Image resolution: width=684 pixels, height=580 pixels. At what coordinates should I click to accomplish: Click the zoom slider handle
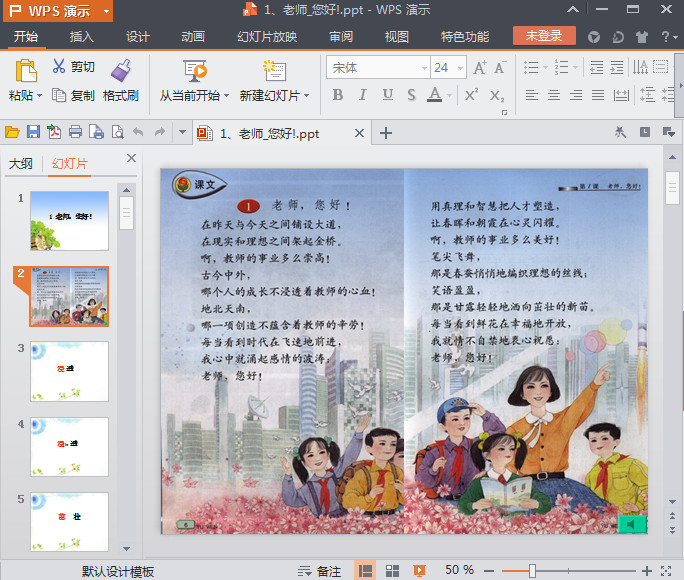click(532, 570)
